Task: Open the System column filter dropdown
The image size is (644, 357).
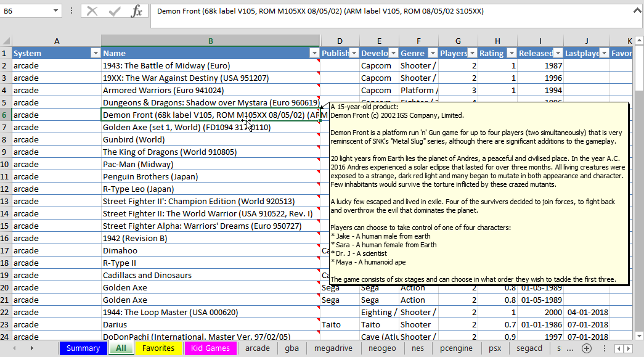Action: pyautogui.click(x=95, y=54)
